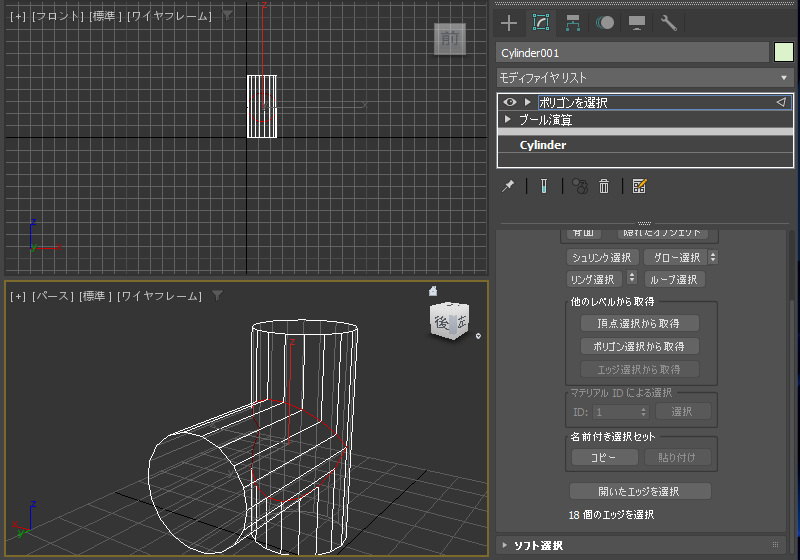The width and height of the screenshot is (800, 560).
Task: Open the Display panel monitor tab
Action: tap(637, 23)
